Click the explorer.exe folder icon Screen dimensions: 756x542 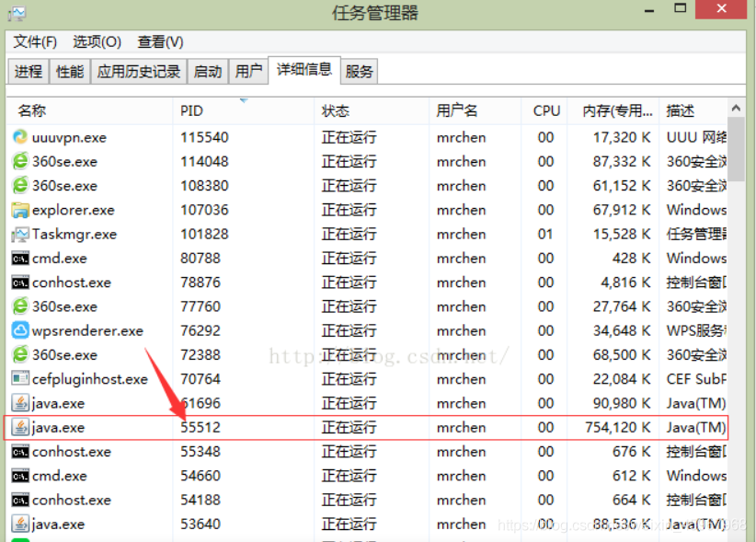(19, 210)
